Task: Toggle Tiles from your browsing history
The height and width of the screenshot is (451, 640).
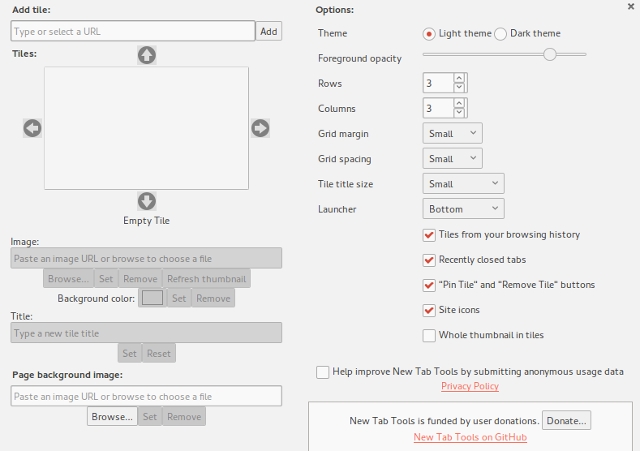Action: [x=429, y=235]
